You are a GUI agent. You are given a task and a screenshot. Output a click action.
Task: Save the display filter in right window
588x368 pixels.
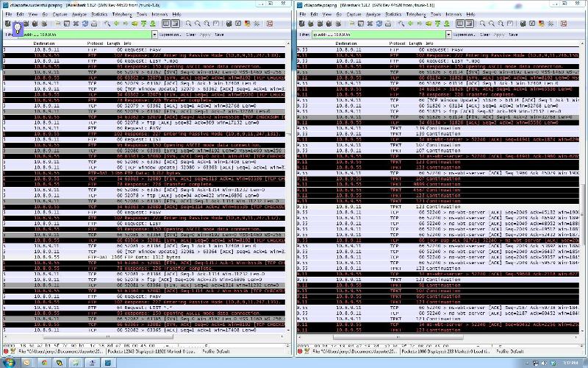pos(513,35)
